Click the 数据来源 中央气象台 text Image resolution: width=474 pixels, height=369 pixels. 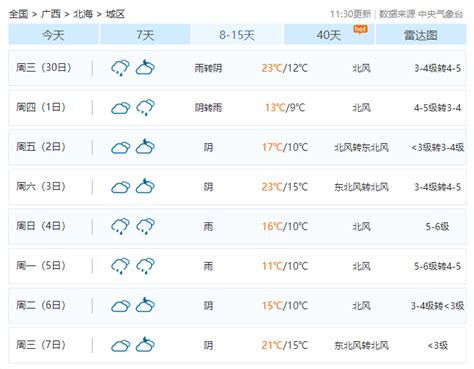coord(421,14)
